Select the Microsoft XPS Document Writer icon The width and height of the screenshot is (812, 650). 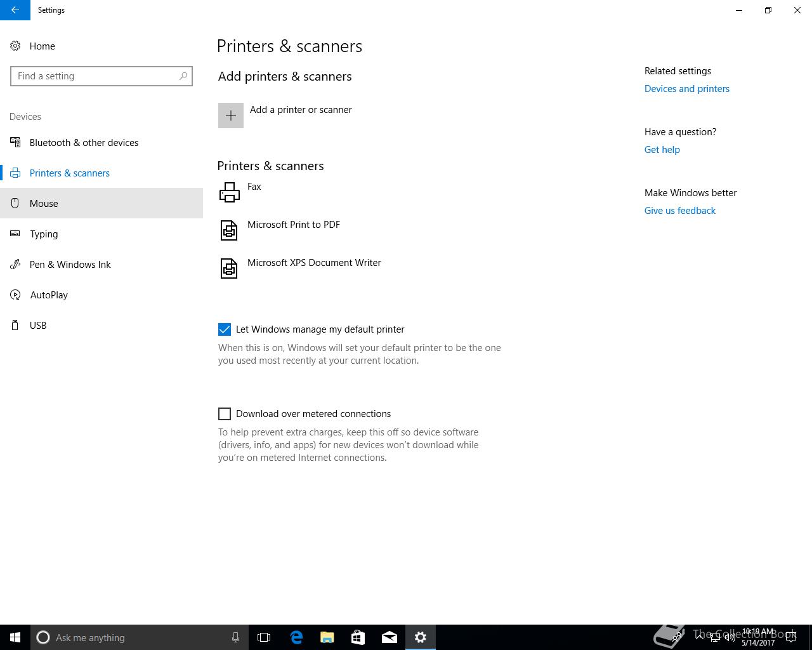tap(229, 269)
